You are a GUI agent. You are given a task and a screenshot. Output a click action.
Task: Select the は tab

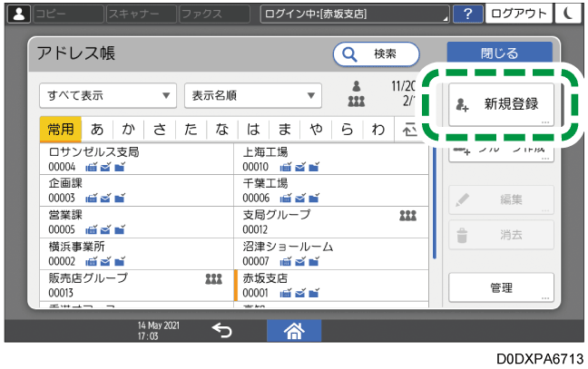(253, 130)
